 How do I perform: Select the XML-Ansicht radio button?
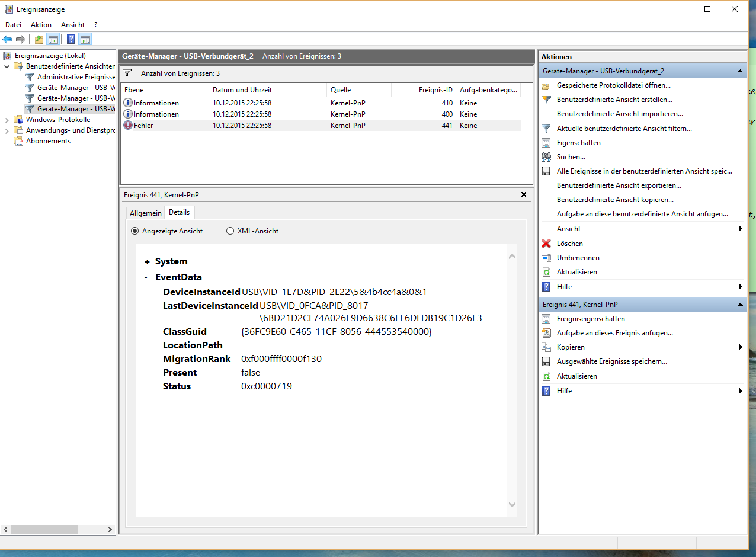click(x=230, y=231)
